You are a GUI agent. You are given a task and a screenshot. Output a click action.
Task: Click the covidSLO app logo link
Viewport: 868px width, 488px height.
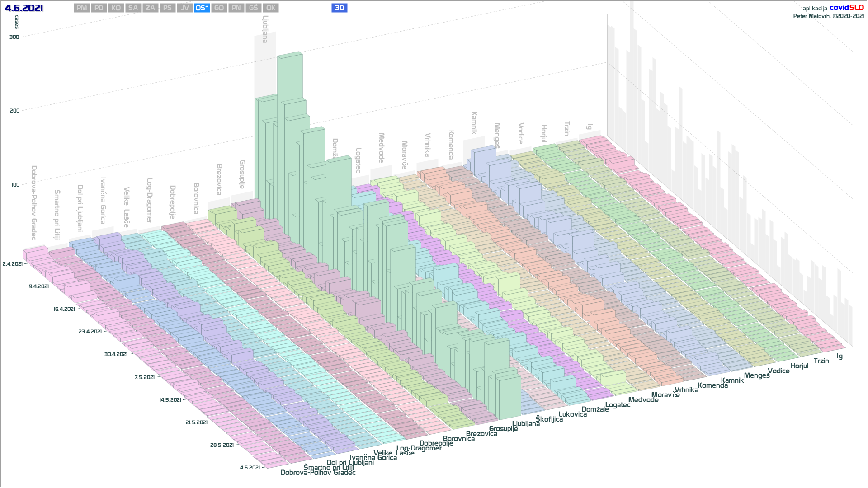846,8
